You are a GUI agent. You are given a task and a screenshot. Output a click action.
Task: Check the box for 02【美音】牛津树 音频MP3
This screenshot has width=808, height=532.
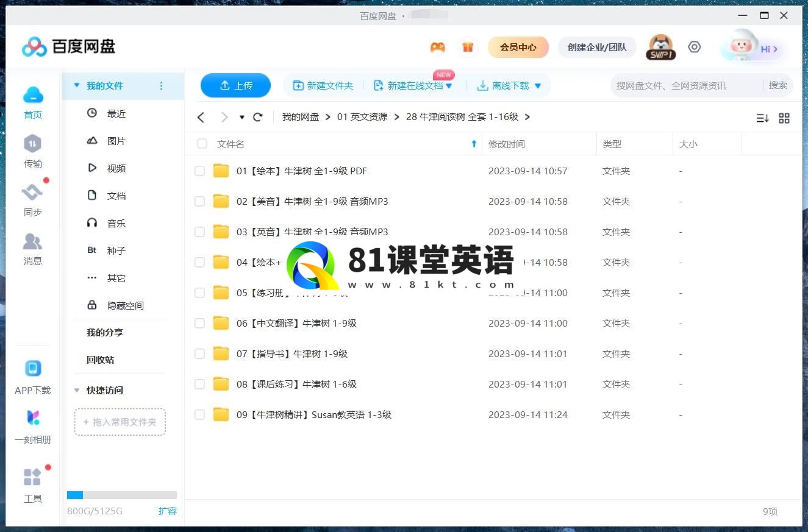click(199, 202)
